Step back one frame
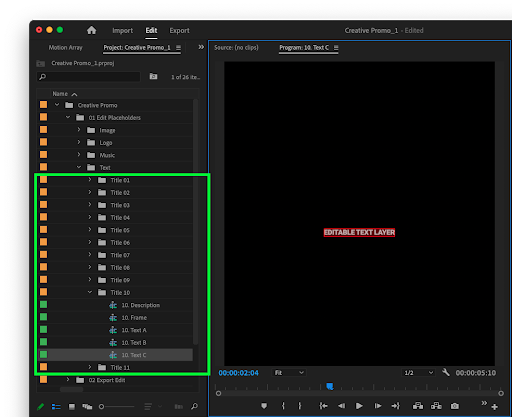 tap(341, 406)
